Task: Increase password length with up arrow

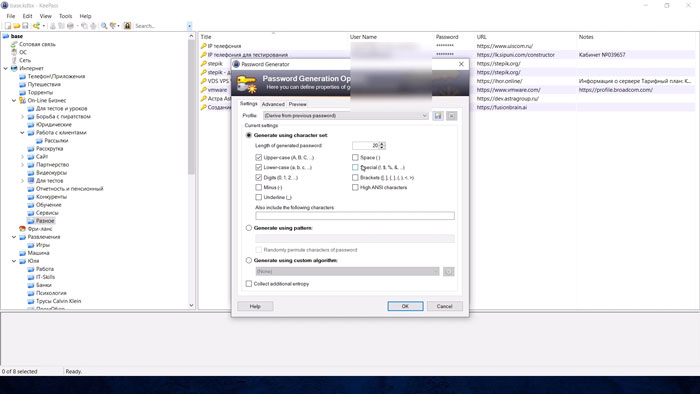Action: coord(382,144)
